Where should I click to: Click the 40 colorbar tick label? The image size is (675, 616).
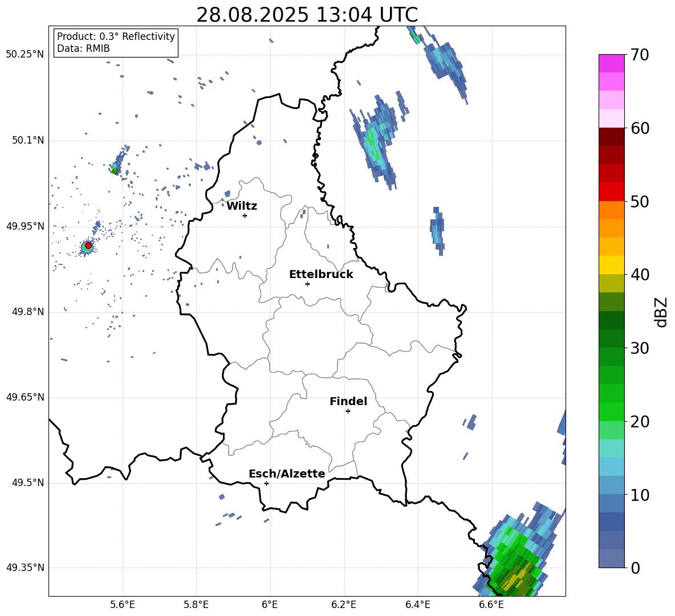pos(640,275)
